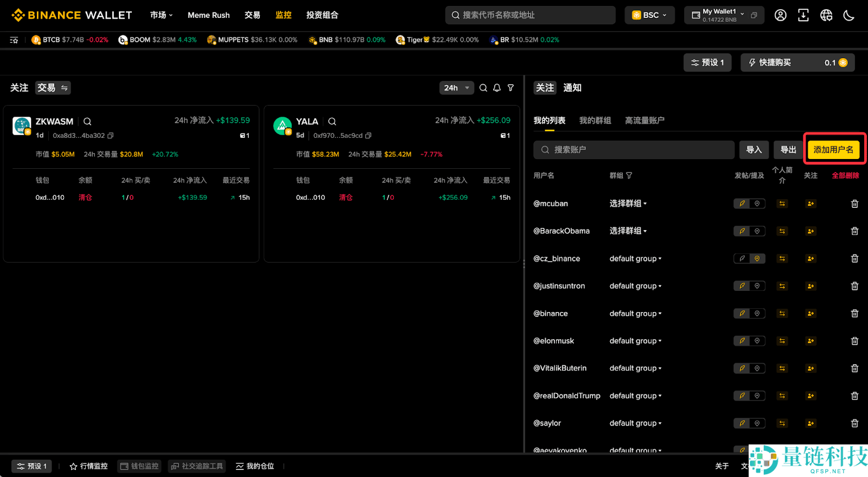
Task: Open the 24h timeframe dropdown
Action: (457, 88)
